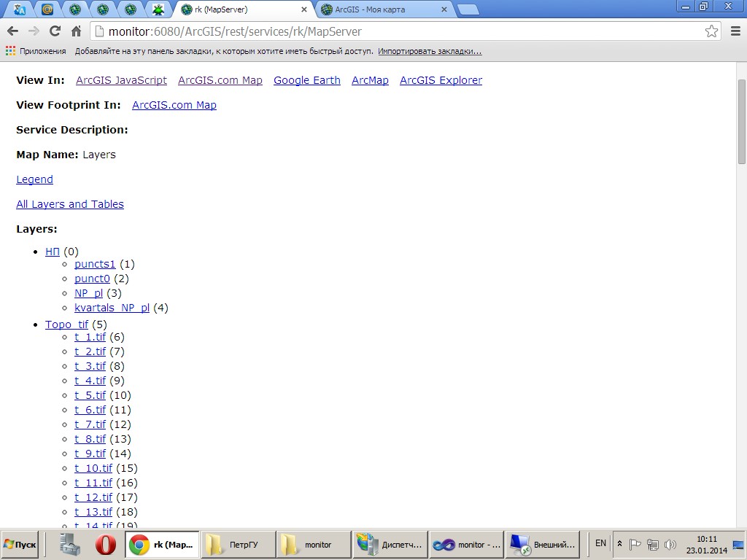Open the Legend link
This screenshot has width=747, height=560.
[34, 179]
